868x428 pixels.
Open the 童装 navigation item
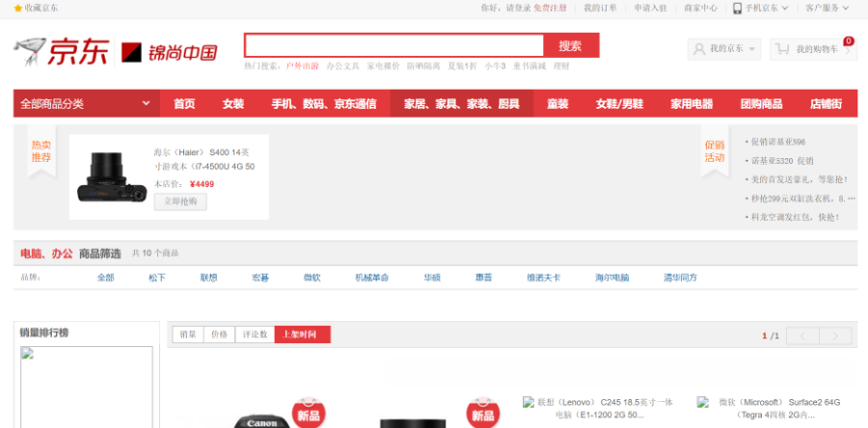click(x=558, y=104)
